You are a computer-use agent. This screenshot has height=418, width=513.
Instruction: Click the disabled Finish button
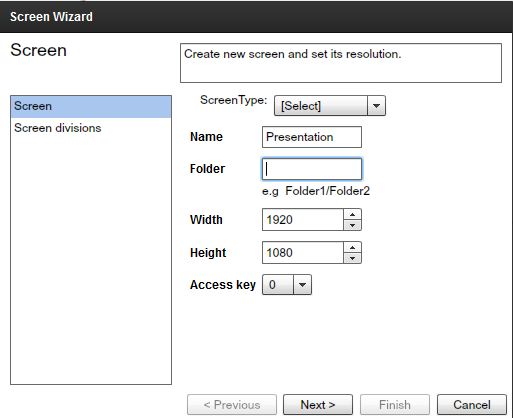(x=395, y=405)
